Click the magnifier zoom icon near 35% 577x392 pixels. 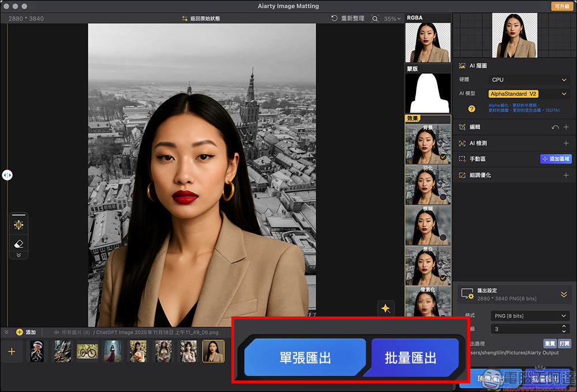(x=374, y=18)
